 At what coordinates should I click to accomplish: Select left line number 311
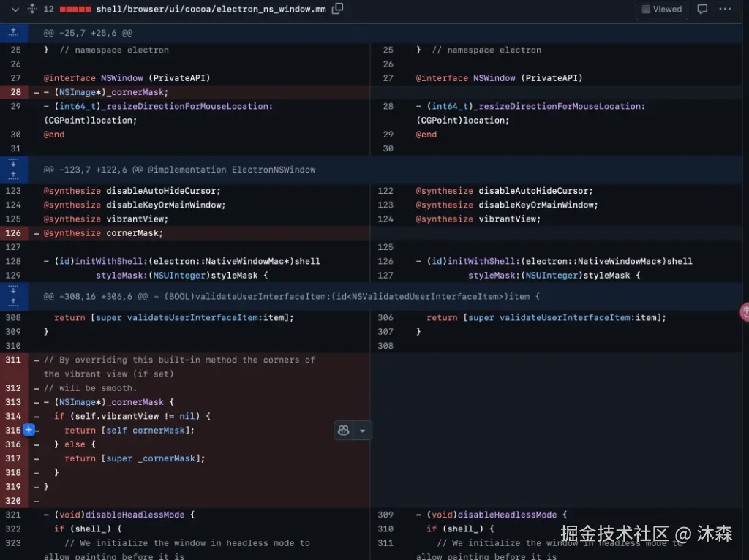coord(13,360)
